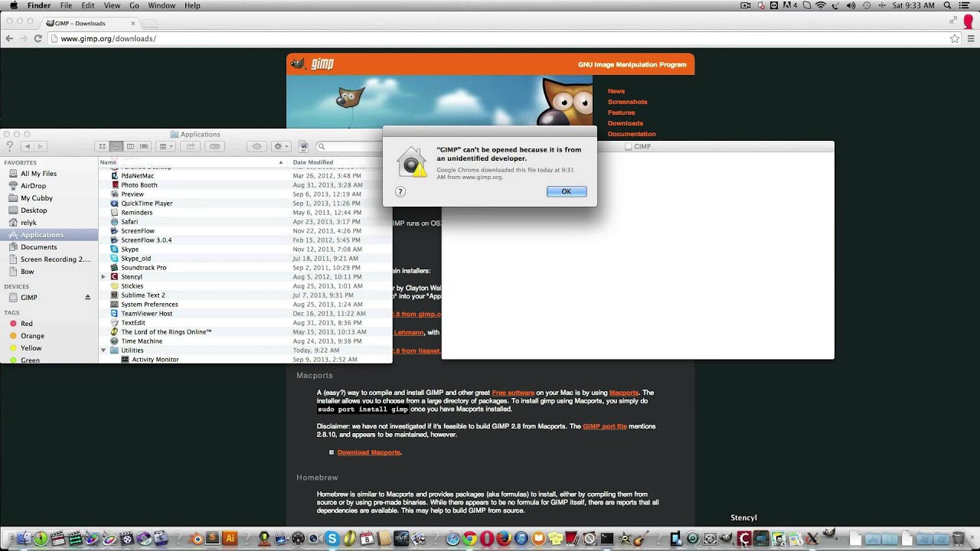980x551 pixels.
Task: Eject the GIMP device in Finder sidebar
Action: (87, 298)
